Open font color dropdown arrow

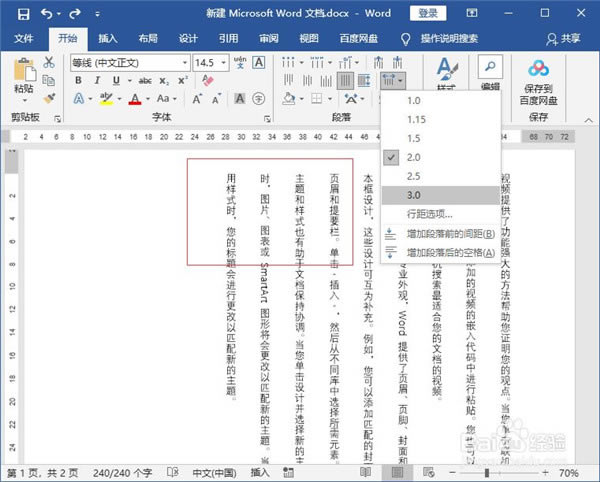(x=148, y=99)
